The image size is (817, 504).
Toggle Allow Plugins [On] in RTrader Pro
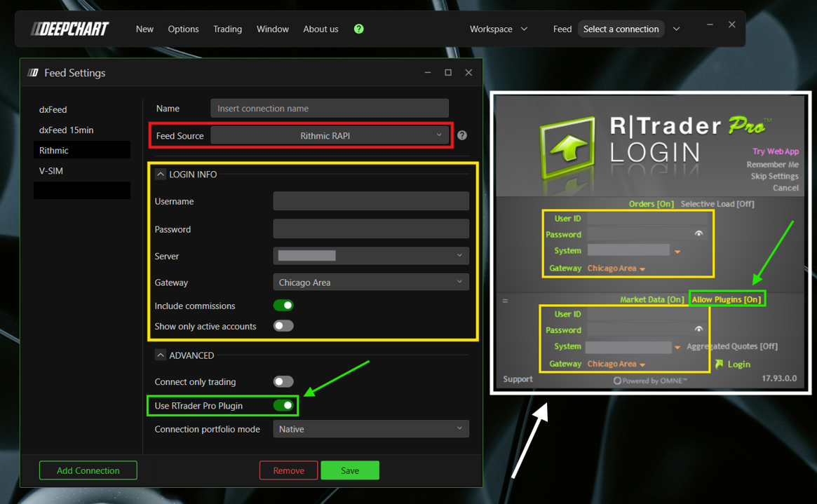pyautogui.click(x=727, y=299)
